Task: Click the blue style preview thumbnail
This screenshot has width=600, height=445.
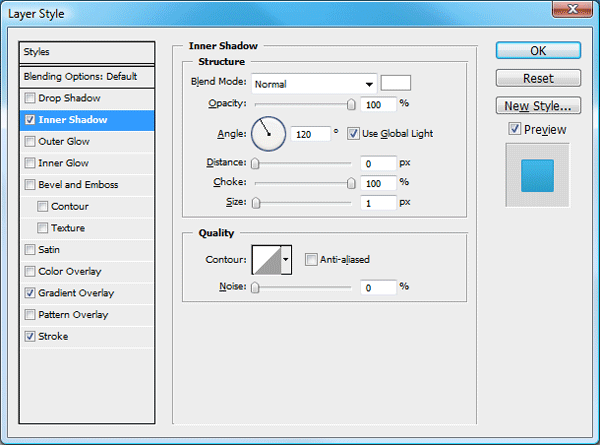Action: [537, 176]
